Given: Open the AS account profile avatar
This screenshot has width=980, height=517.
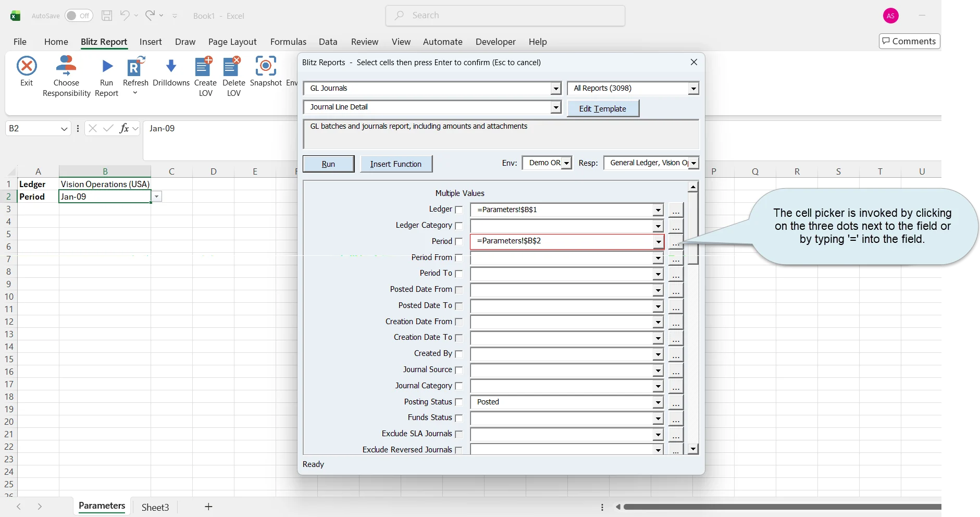Looking at the screenshot, I should 891,16.
